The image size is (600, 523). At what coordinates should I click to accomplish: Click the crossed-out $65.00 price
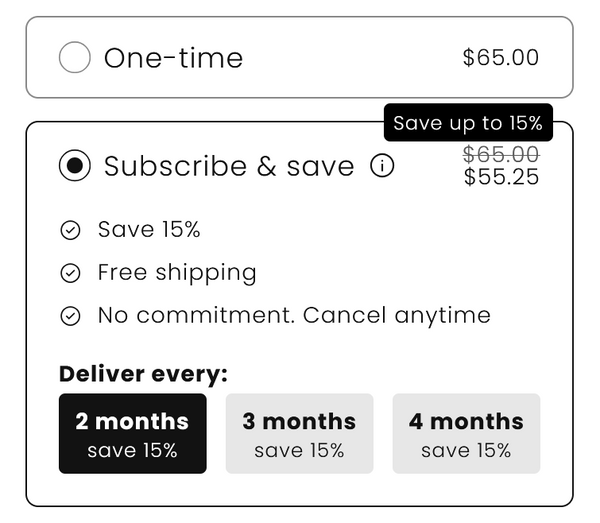[x=501, y=154]
